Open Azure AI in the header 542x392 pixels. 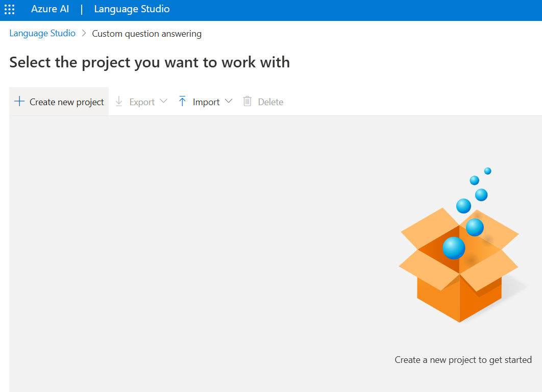[x=50, y=10]
